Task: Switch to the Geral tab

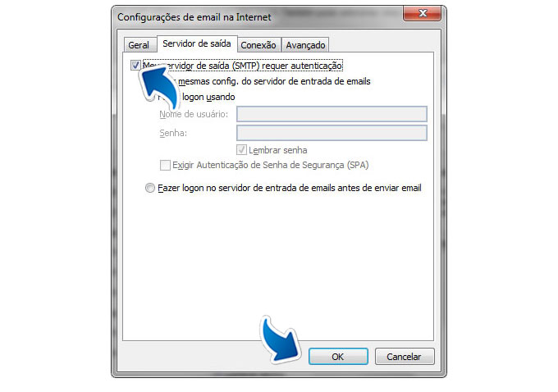Action: (x=140, y=45)
